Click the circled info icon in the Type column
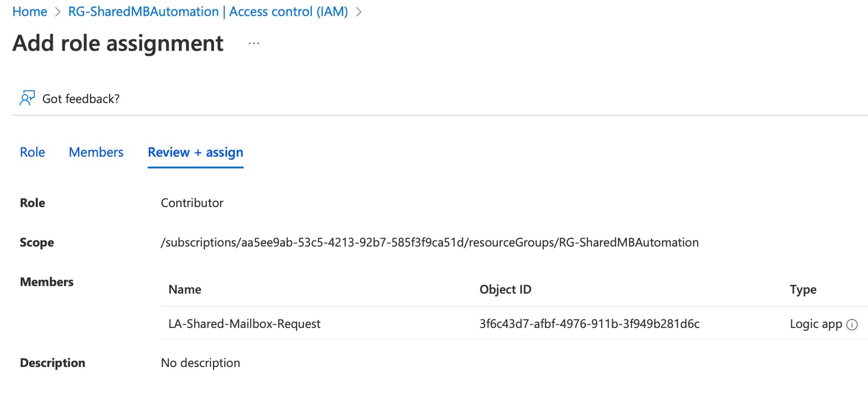The image size is (868, 399). [x=852, y=324]
